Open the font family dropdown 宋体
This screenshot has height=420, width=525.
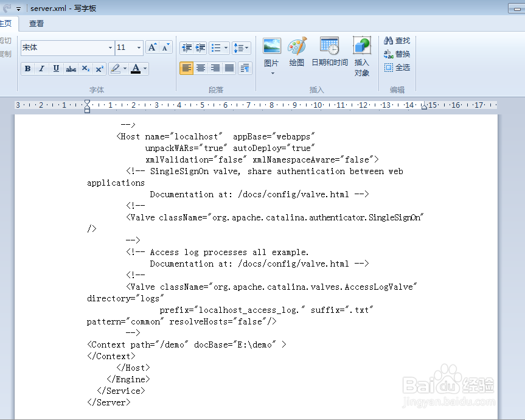click(x=110, y=47)
